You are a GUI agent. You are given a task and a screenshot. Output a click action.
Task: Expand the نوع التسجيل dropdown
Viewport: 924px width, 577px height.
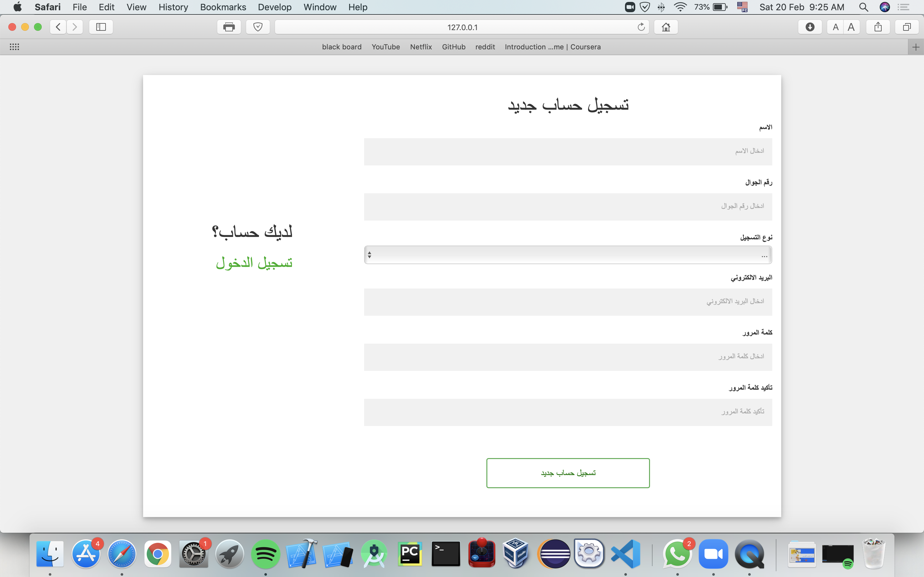pos(568,255)
